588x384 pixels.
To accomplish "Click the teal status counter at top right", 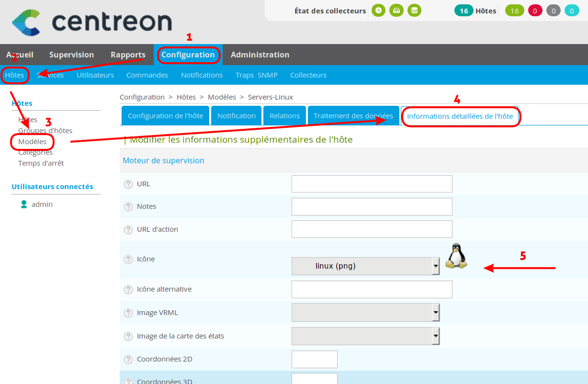I will 573,10.
